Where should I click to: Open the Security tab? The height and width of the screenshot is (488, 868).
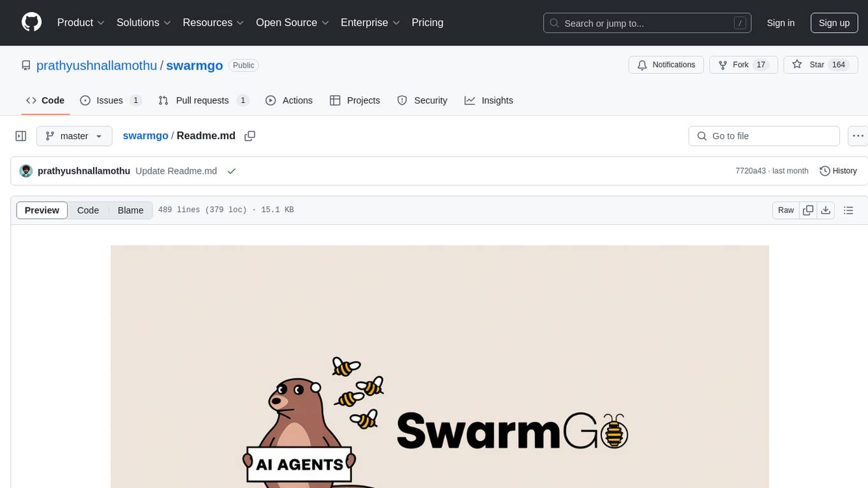click(423, 100)
